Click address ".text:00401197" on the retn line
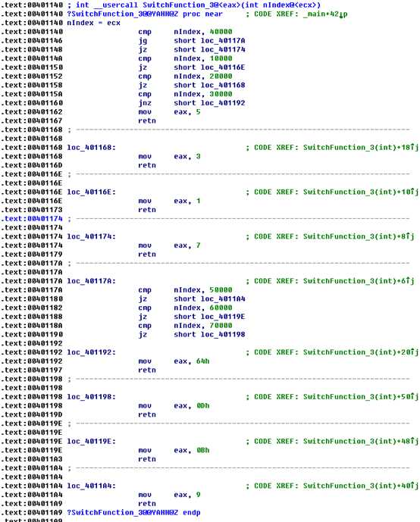The height and width of the screenshot is (522, 420). (32, 370)
